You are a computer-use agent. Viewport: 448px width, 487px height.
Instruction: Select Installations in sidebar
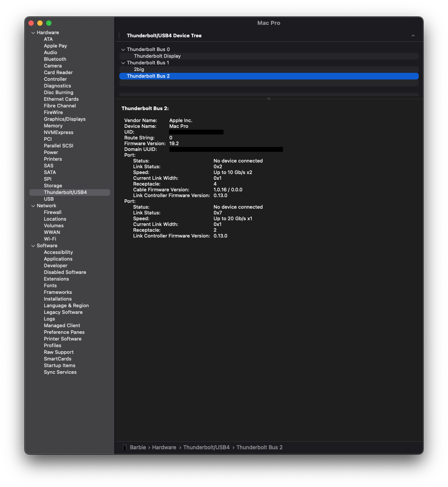tap(58, 299)
